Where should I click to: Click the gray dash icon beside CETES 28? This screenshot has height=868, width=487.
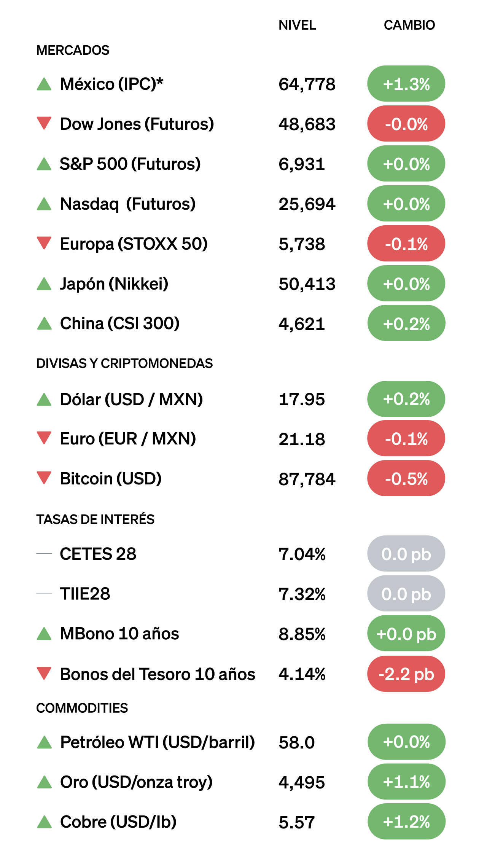44,554
